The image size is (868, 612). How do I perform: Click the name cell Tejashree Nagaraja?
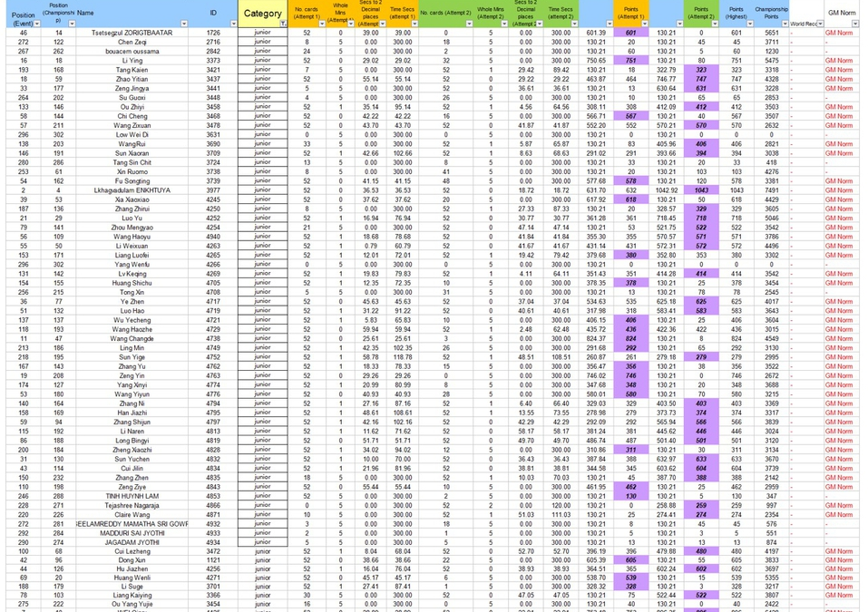pyautogui.click(x=132, y=506)
